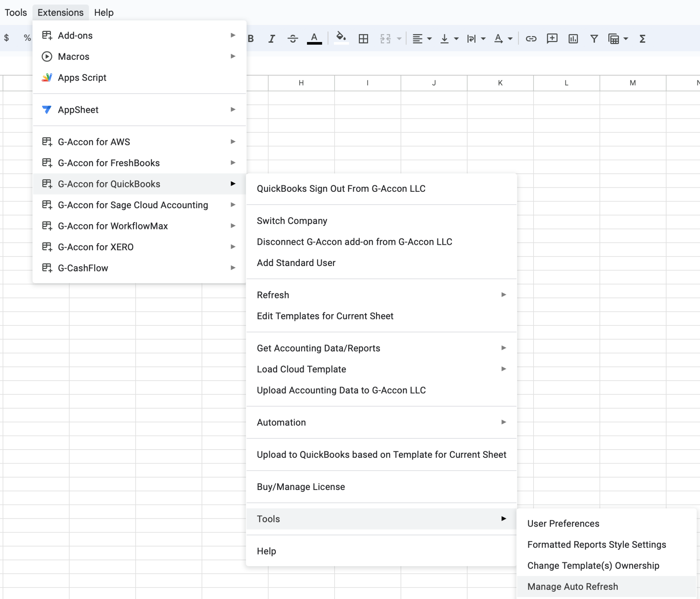This screenshot has height=599, width=700.
Task: Close the Extensions menu
Action: click(60, 13)
